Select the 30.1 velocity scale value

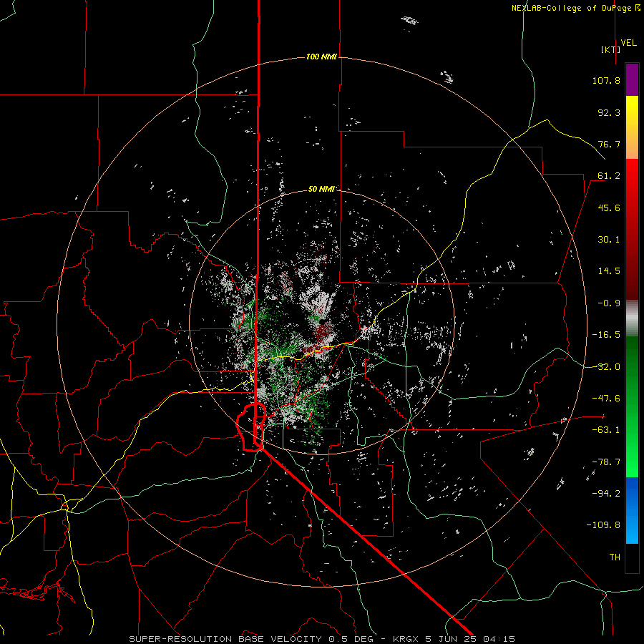(x=609, y=240)
